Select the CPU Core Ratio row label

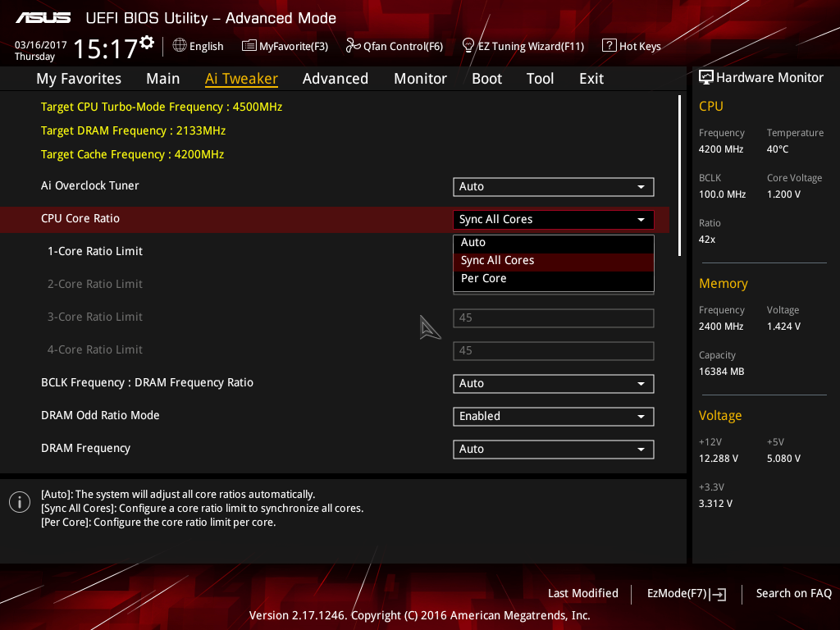(80, 218)
